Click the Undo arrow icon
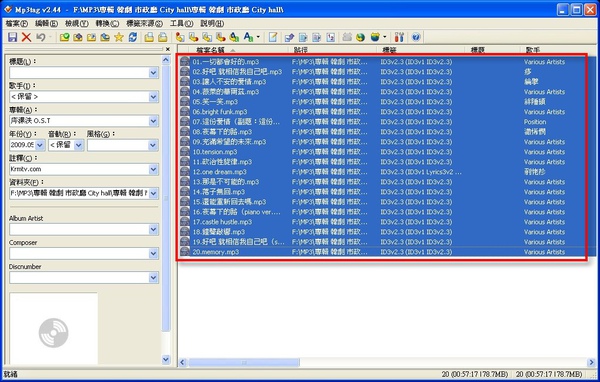 [40, 37]
